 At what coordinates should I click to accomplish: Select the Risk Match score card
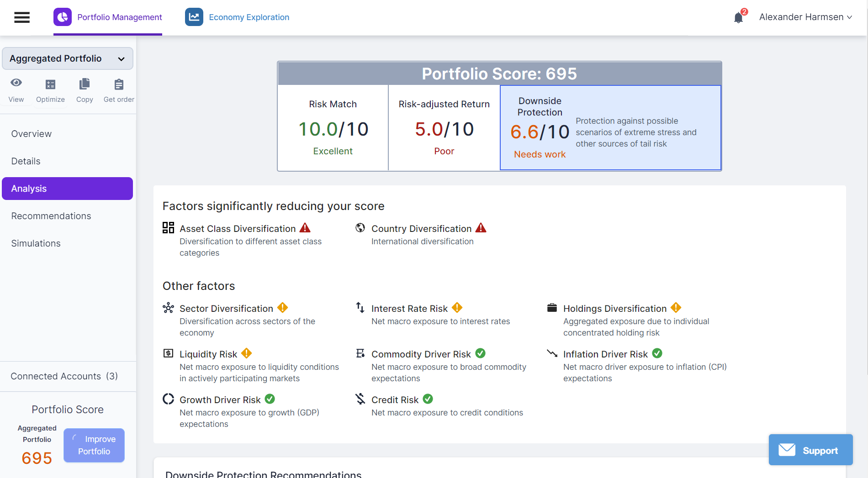point(333,128)
